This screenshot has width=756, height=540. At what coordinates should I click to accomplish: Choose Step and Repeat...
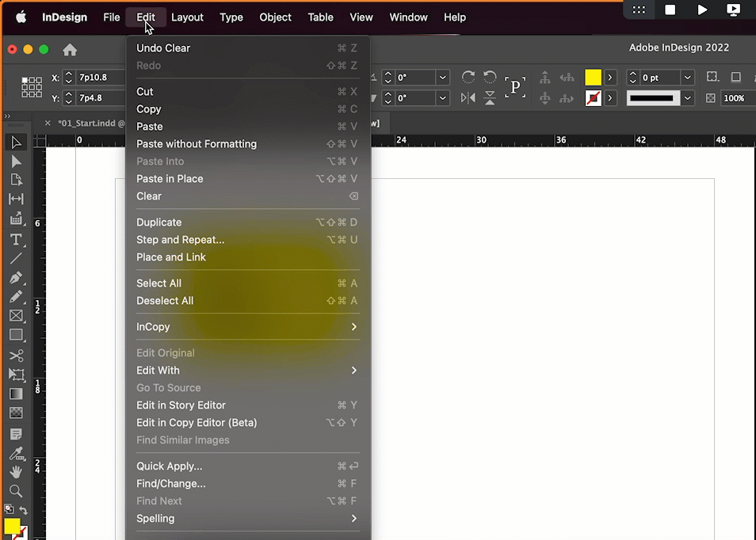[248, 240]
